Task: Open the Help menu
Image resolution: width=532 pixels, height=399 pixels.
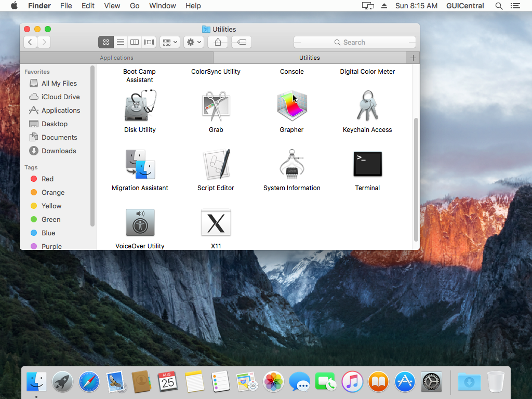Action: [193, 6]
